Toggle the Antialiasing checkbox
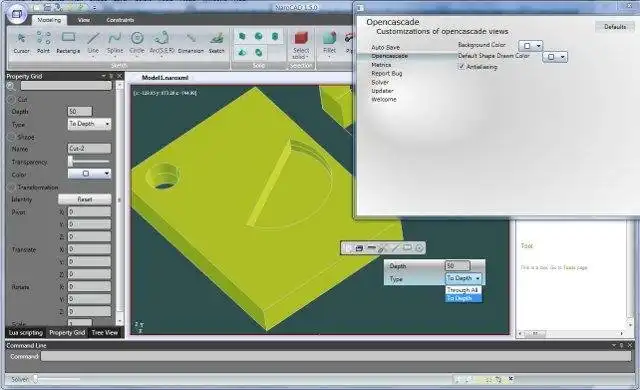The width and height of the screenshot is (640, 390). point(462,66)
